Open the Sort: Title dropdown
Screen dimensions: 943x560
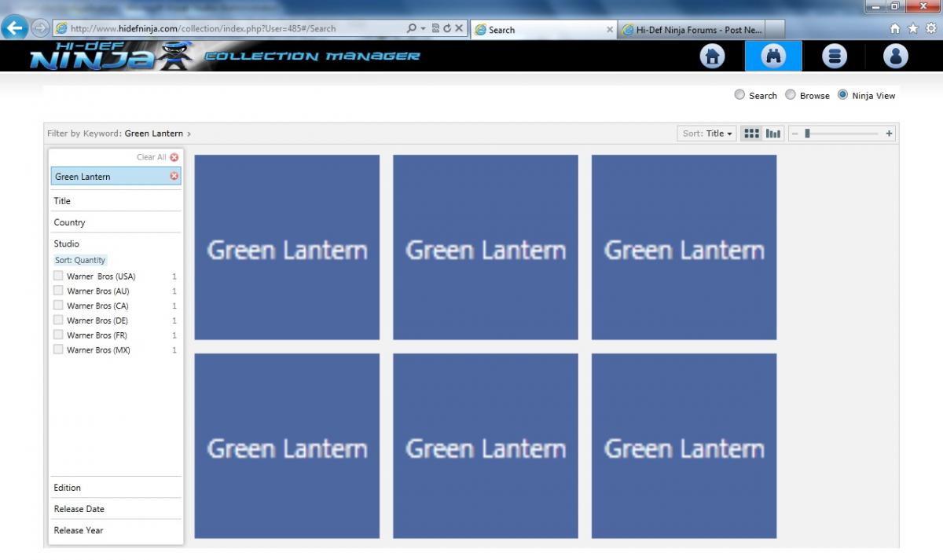pos(707,134)
